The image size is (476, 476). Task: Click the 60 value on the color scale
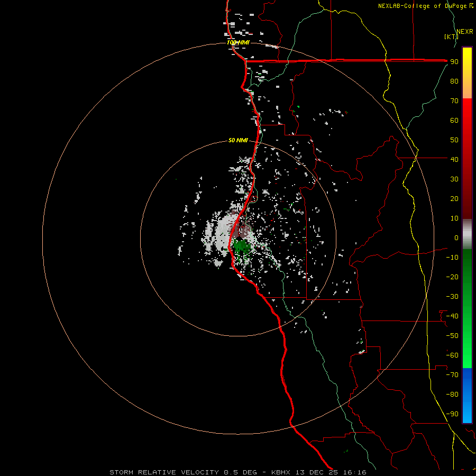pos(454,121)
